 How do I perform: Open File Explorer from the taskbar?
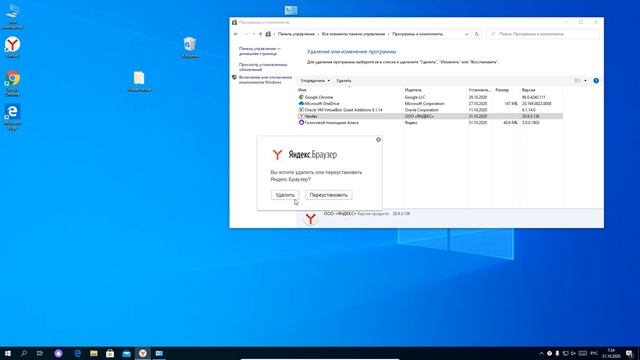[x=94, y=353]
